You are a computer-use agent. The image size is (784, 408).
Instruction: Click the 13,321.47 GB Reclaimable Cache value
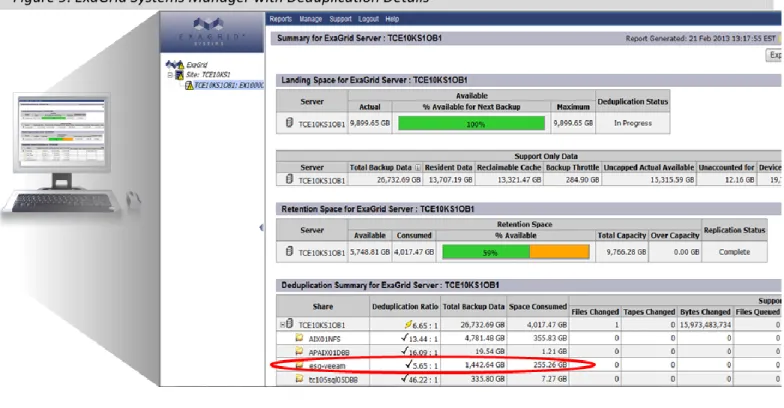pos(519,180)
